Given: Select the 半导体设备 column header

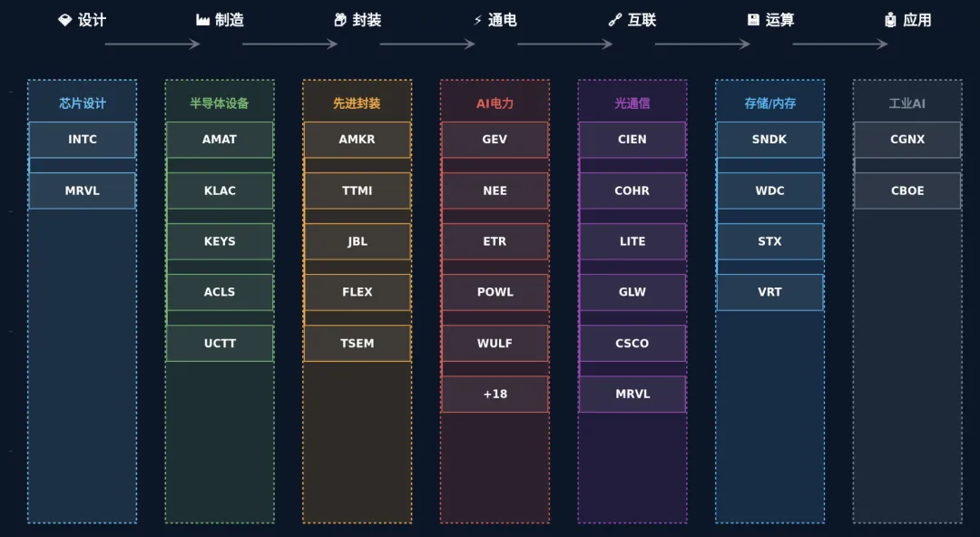Looking at the screenshot, I should tap(220, 103).
